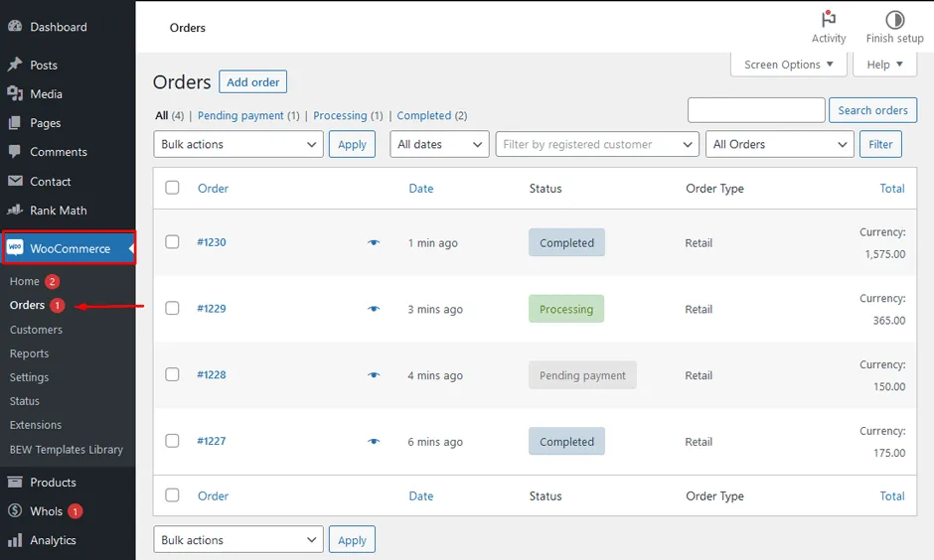
Task: Open WooCommerce Settings submenu item
Action: pos(29,377)
